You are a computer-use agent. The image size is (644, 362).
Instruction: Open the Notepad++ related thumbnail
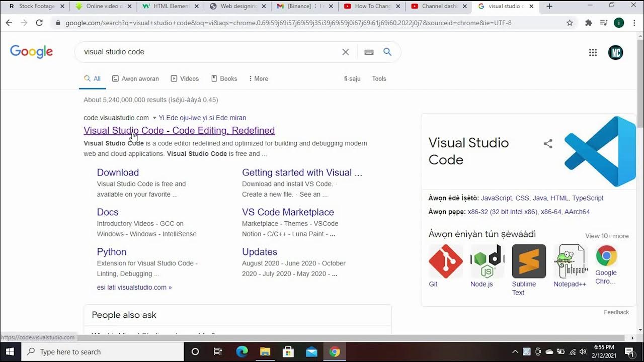[571, 261]
